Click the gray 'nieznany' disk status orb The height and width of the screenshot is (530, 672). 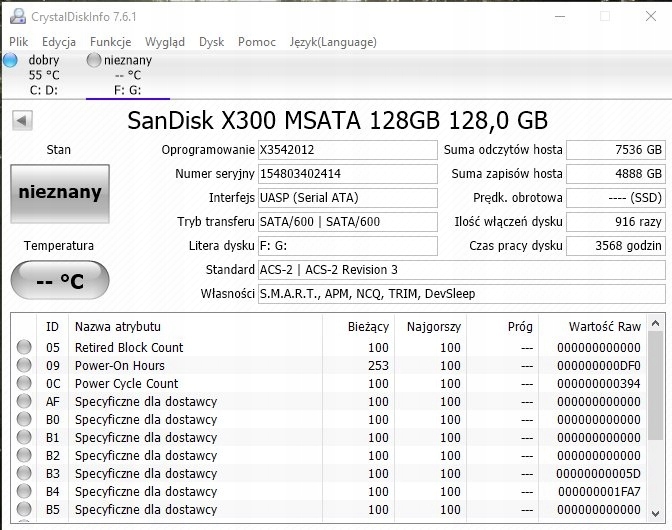coord(93,60)
